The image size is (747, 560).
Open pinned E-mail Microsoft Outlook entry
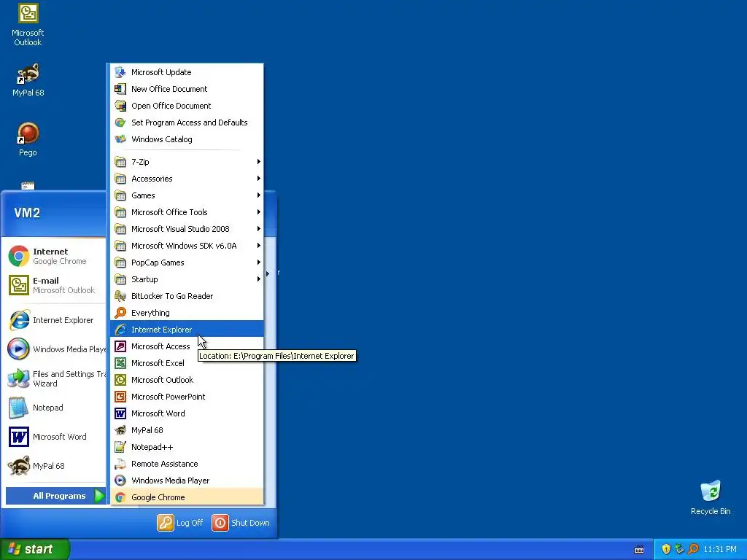click(x=55, y=285)
